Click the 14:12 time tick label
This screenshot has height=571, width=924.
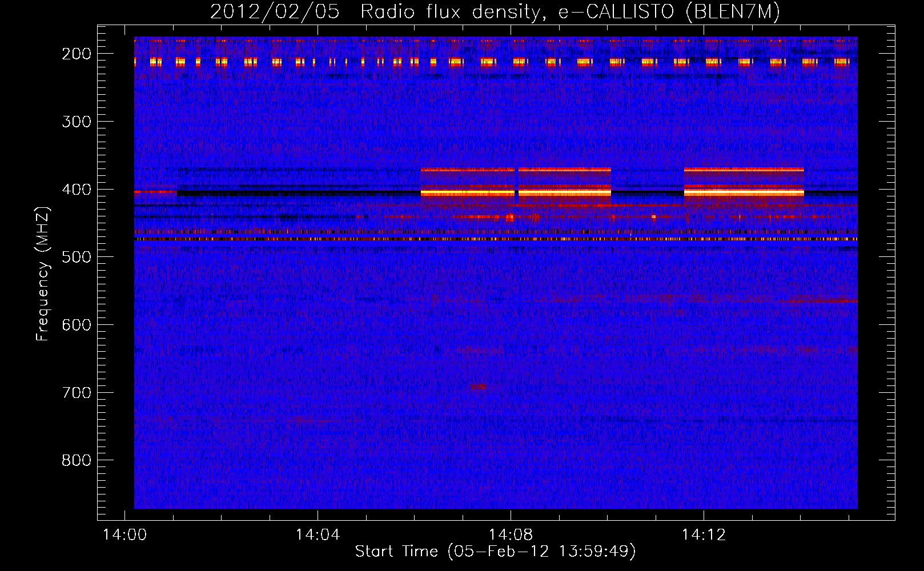tap(704, 535)
